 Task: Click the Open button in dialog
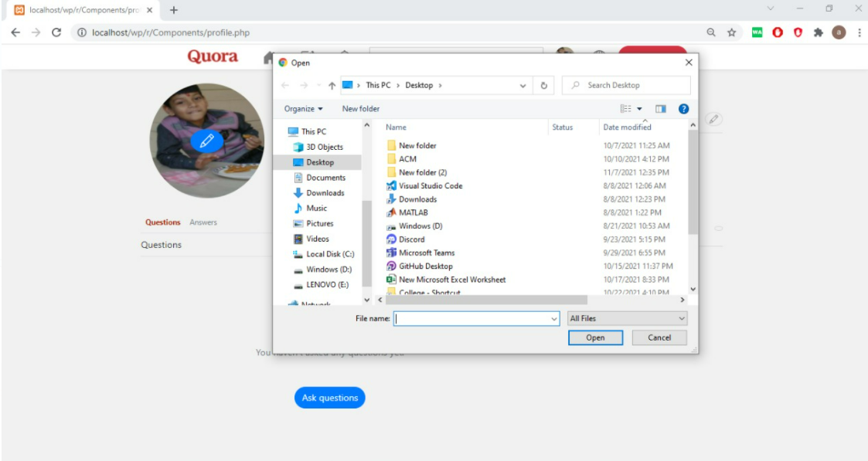point(596,337)
